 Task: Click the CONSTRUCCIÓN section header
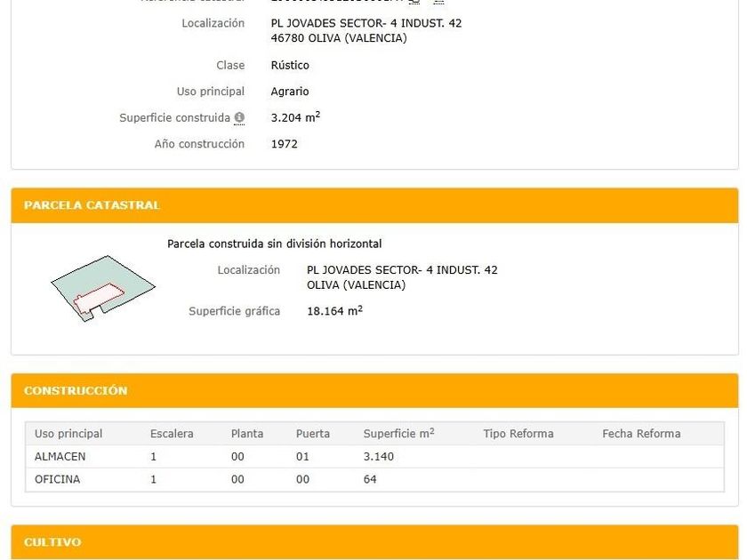(374, 390)
